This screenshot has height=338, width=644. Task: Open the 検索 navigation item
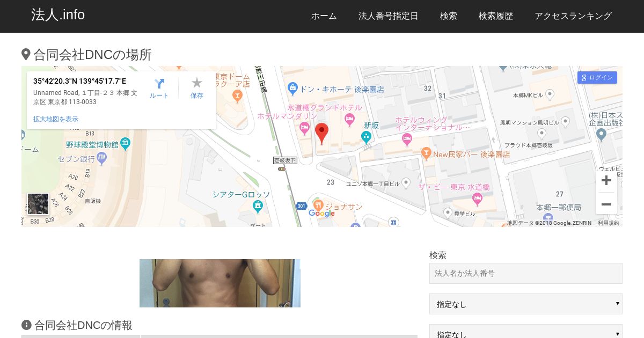click(449, 16)
